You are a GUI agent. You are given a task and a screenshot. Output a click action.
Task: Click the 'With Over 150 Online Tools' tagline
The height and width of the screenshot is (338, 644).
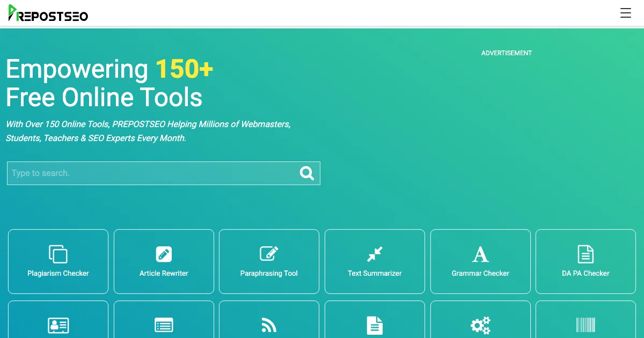[x=148, y=131]
